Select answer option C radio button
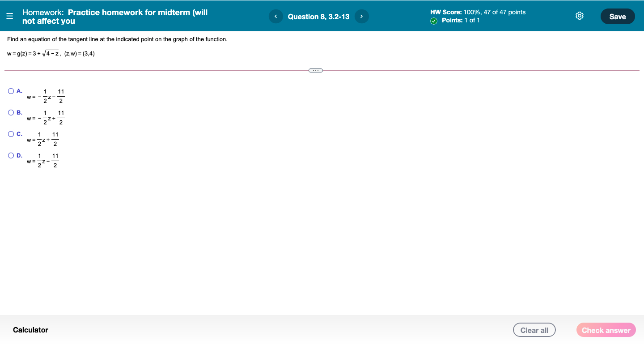644x345 pixels. (11, 134)
